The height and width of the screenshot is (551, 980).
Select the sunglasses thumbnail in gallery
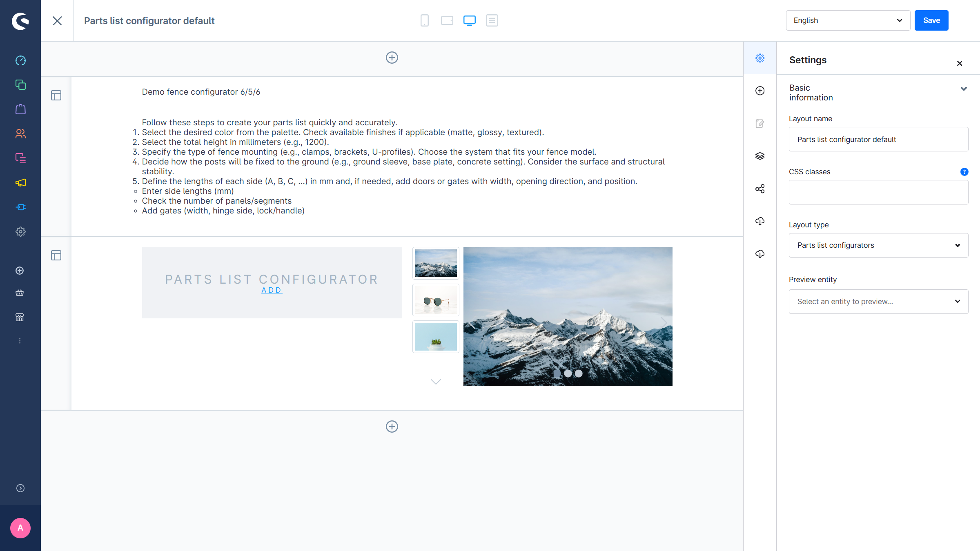(x=436, y=300)
